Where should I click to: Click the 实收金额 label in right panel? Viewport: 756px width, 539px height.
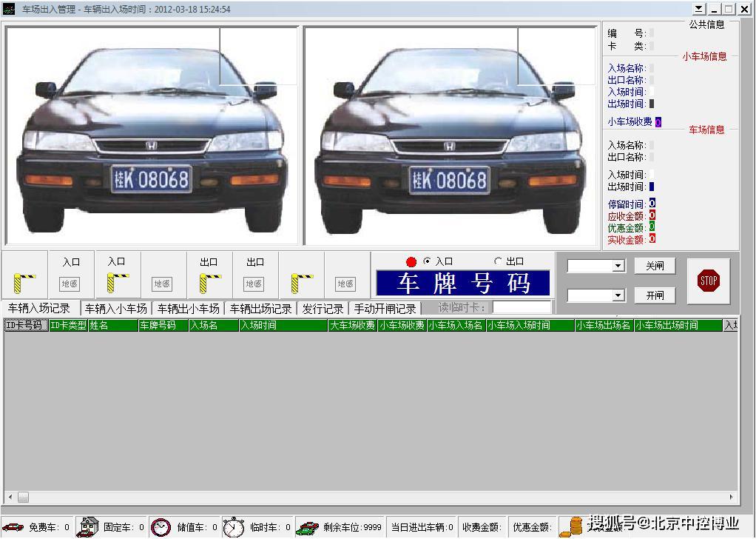point(626,239)
